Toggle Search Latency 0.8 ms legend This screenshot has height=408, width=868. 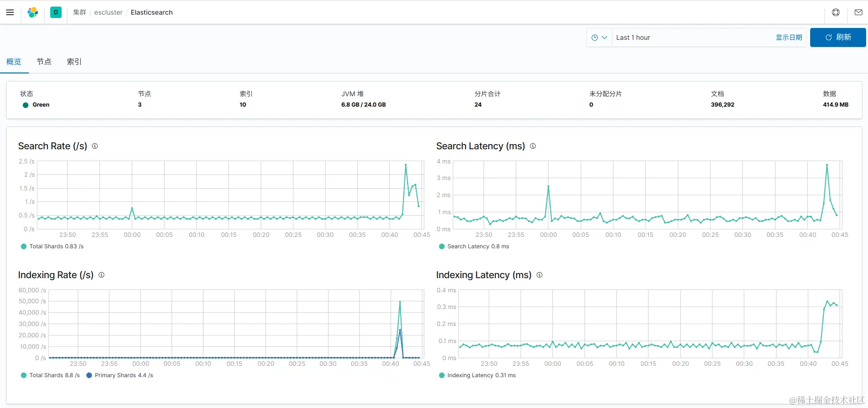tap(474, 246)
